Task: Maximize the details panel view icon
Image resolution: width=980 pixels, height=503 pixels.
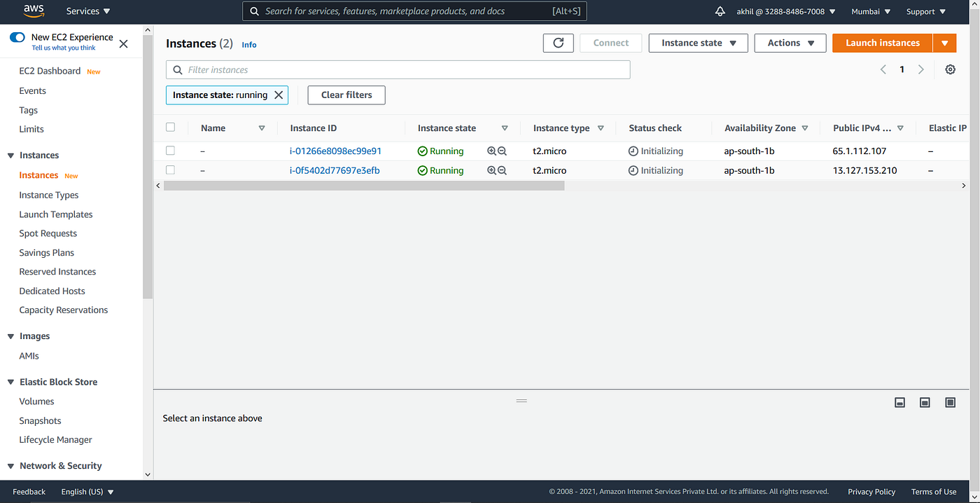Action: point(950,402)
